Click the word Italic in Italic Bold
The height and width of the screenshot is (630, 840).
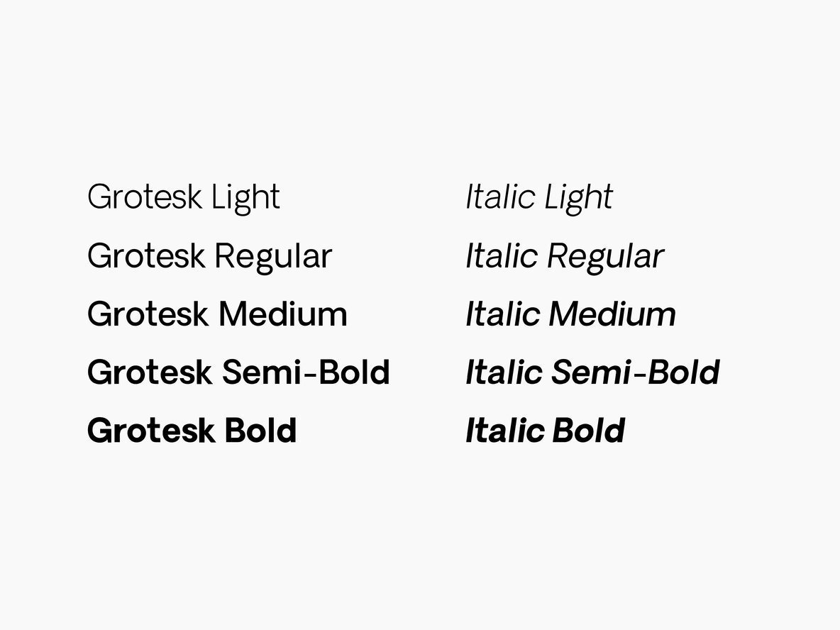point(505,431)
